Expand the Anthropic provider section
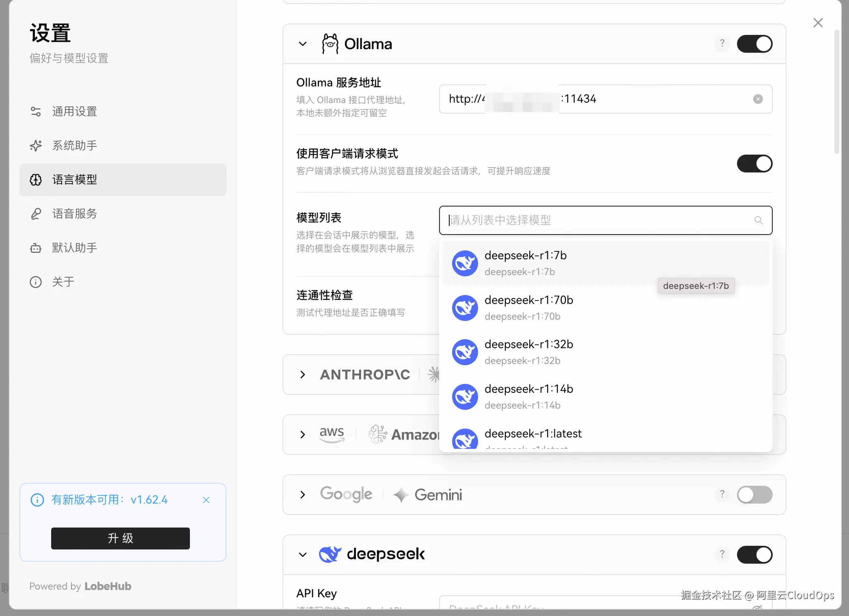Screen dimensions: 849x616 tap(303, 375)
